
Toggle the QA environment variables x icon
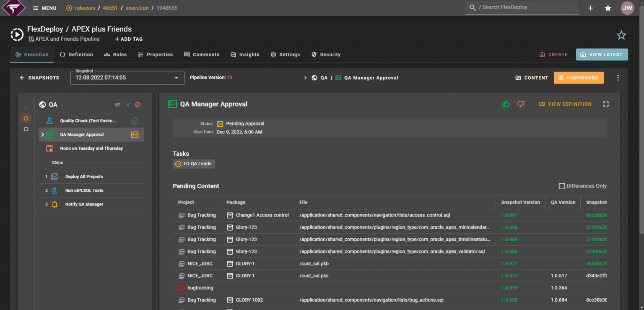pos(128,104)
